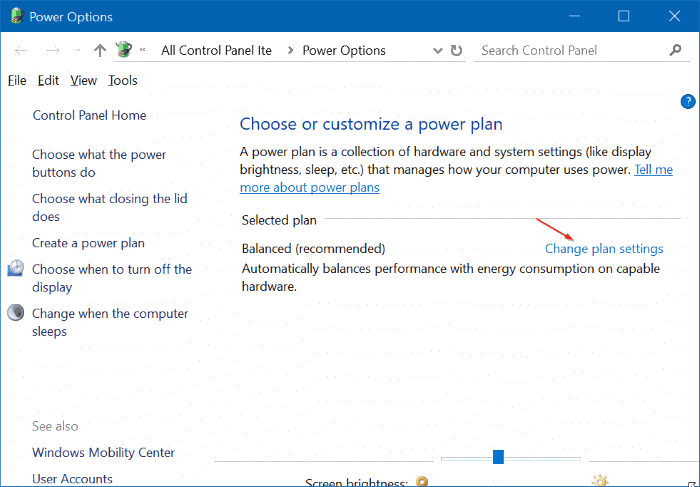The width and height of the screenshot is (700, 487).
Task: Go to Control Panel Home
Action: click(89, 115)
